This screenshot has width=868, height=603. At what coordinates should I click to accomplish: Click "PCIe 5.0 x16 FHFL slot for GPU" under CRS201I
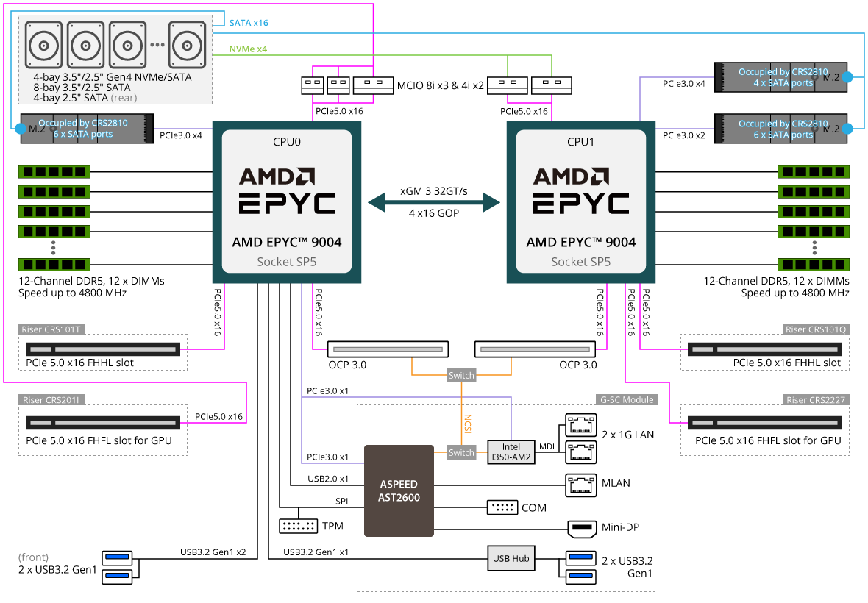click(x=99, y=441)
